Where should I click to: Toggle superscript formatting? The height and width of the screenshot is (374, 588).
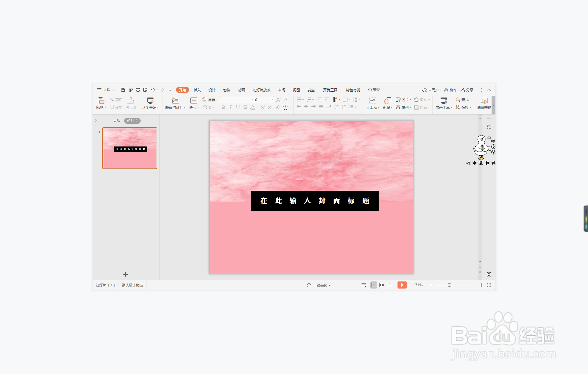263,108
